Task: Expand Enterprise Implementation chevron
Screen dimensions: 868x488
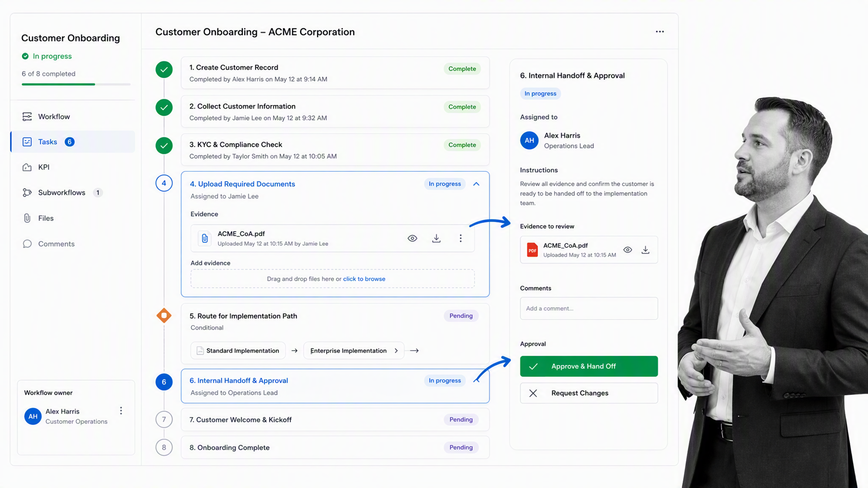Action: click(396, 351)
